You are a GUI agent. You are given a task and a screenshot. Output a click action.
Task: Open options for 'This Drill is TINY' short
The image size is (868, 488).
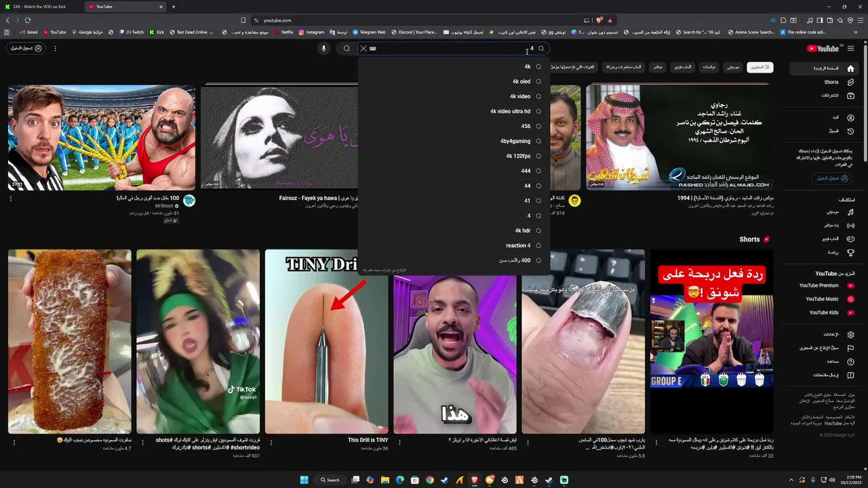point(271,442)
